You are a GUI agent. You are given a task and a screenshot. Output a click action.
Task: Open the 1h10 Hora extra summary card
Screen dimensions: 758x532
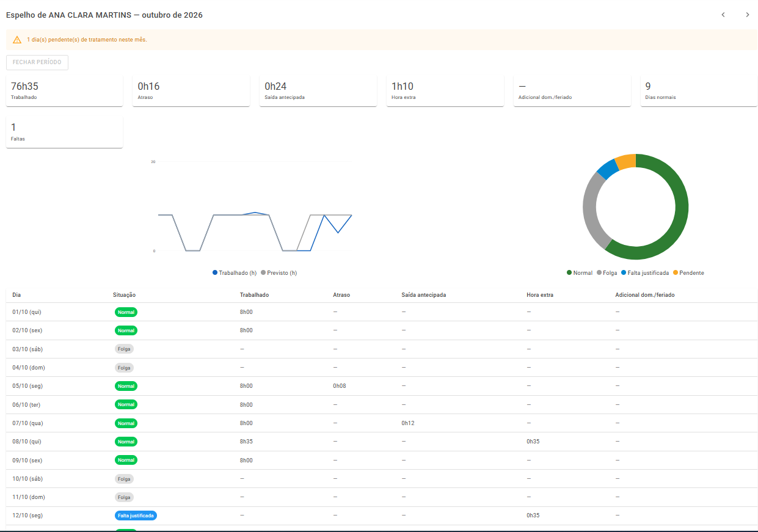pos(445,91)
